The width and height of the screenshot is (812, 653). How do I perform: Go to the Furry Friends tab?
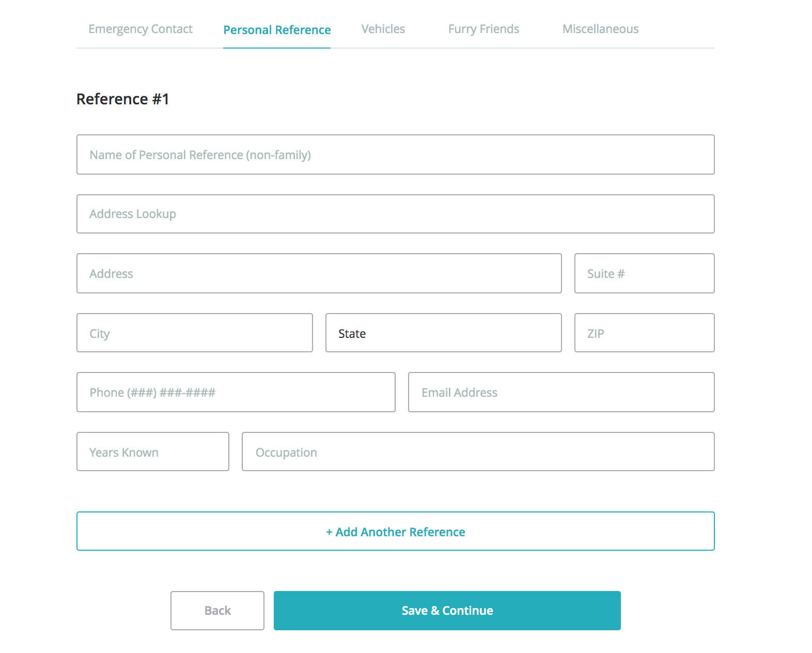[483, 29]
